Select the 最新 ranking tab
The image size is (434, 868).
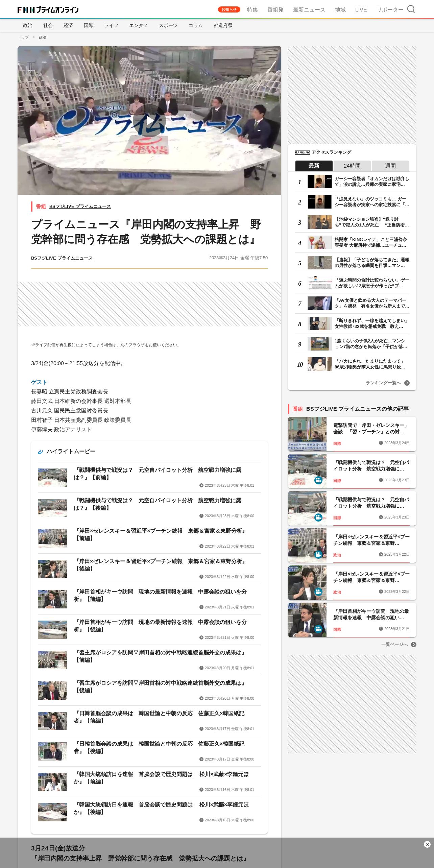(314, 166)
